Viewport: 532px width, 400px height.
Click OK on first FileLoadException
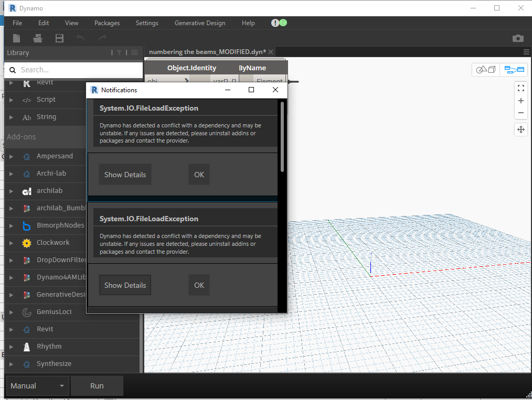[x=199, y=175]
